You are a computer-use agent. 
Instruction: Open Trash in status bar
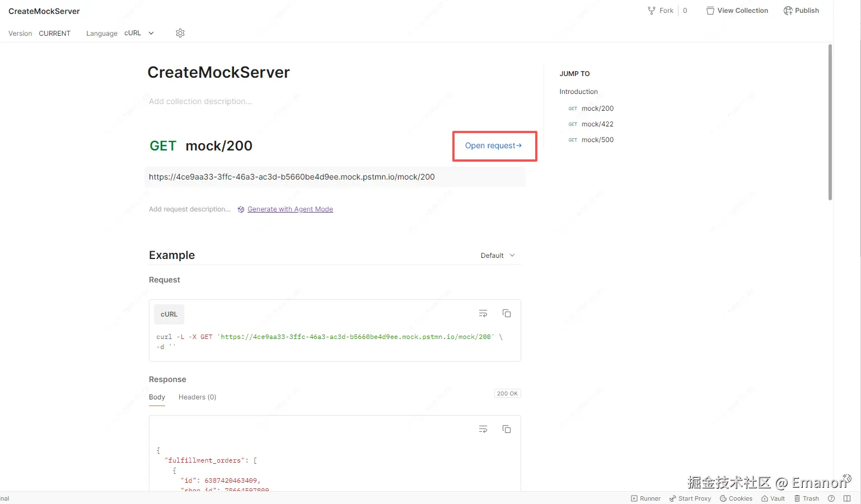click(806, 498)
